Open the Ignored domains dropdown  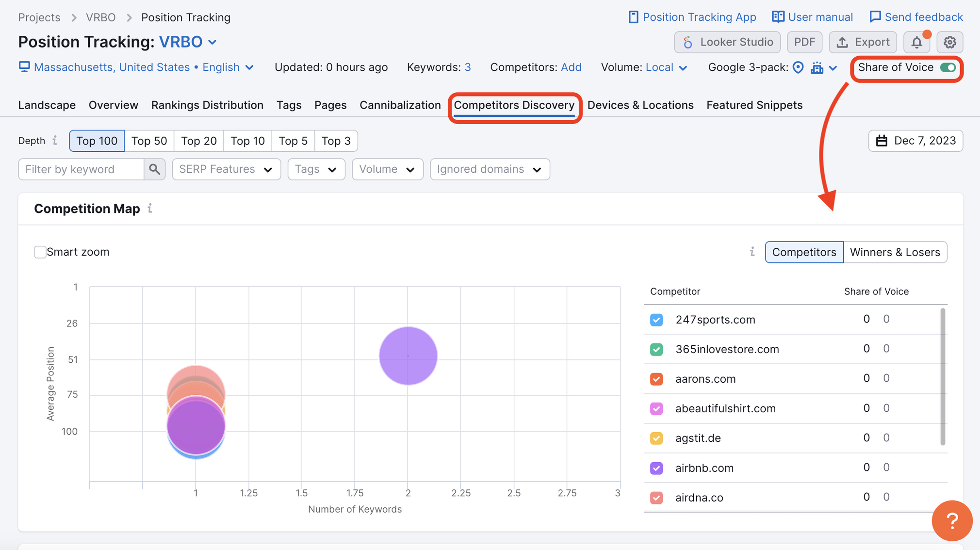pos(490,169)
